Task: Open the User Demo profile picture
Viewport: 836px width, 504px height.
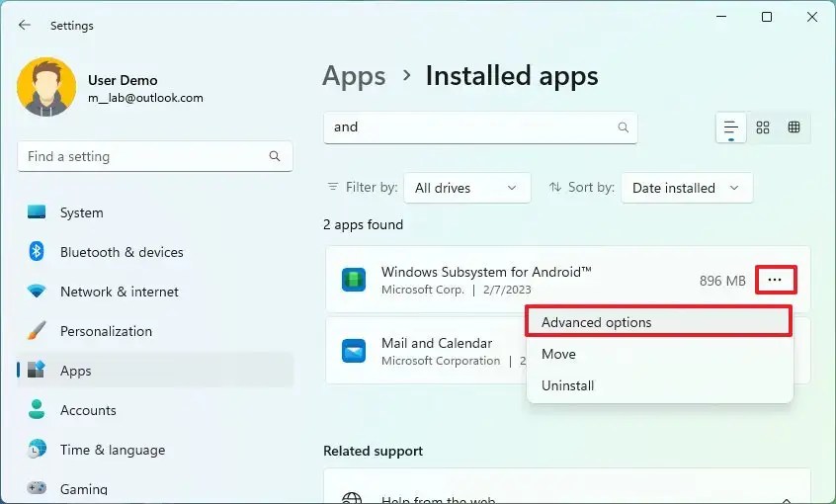Action: point(46,88)
